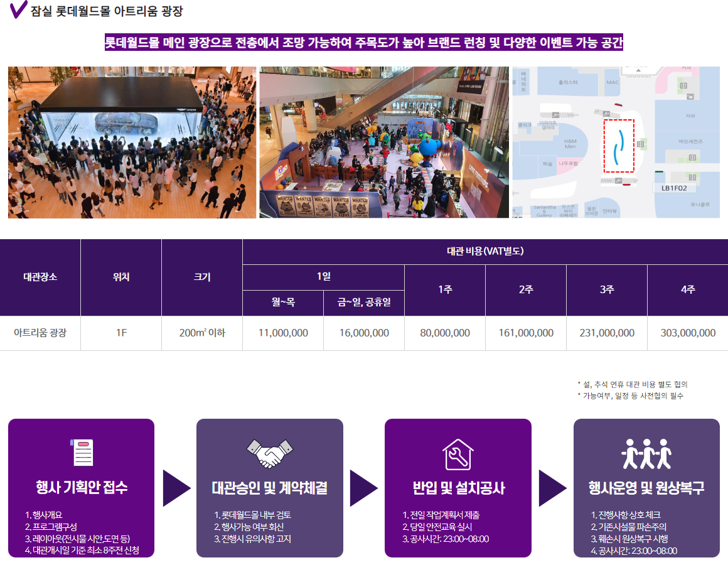Click the 행사운영 및 원상복구 card title
Image resolution: width=728 pixels, height=565 pixels.
[x=646, y=488]
